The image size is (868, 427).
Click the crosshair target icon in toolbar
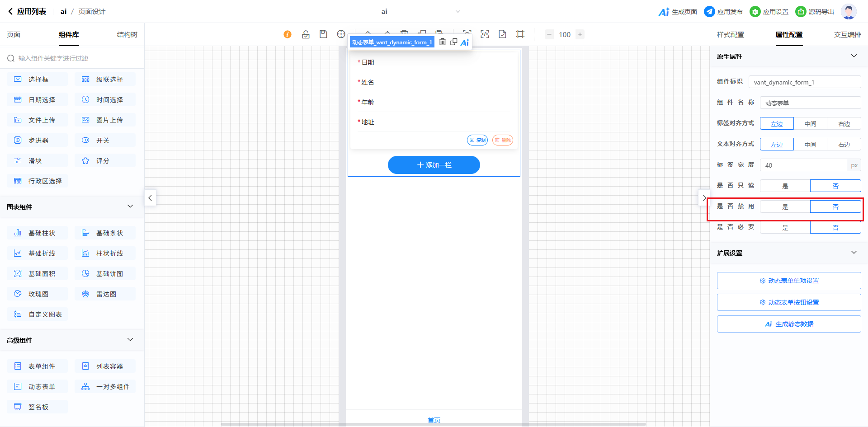[x=341, y=34]
